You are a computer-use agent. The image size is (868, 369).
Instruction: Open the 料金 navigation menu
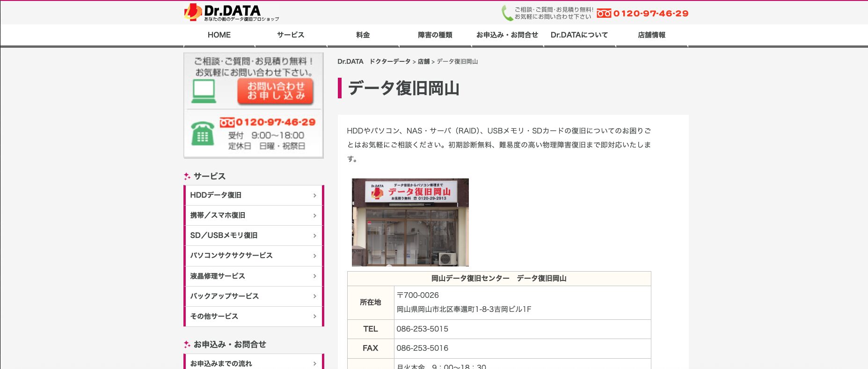(x=363, y=35)
